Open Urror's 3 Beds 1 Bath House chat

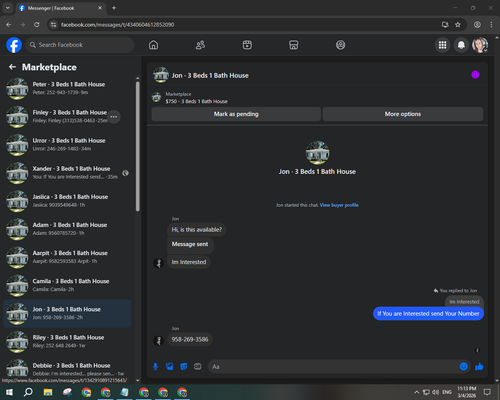68,145
